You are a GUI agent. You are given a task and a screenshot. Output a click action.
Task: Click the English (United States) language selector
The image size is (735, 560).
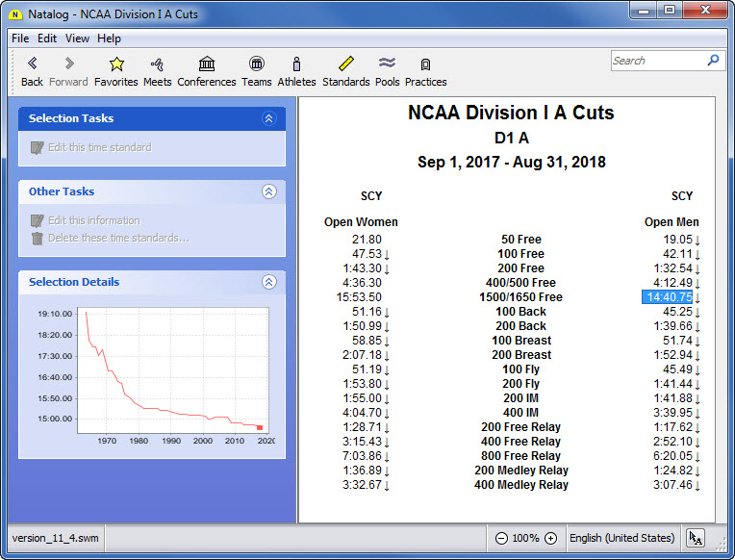pos(621,539)
